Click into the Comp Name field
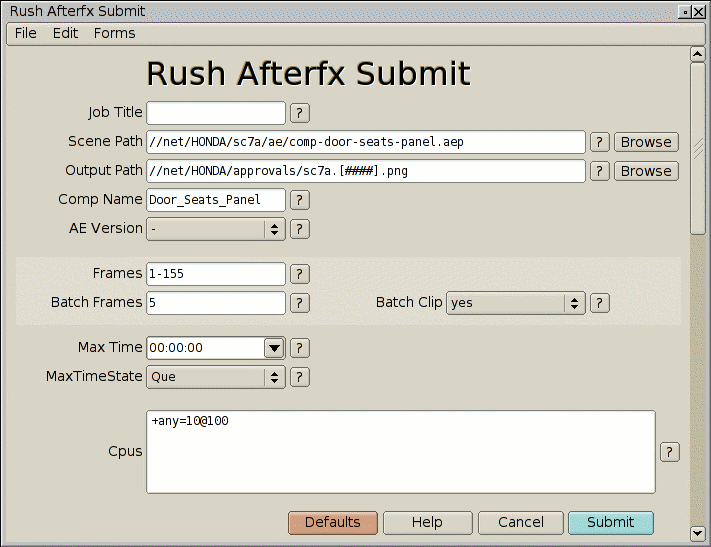Image resolution: width=711 pixels, height=547 pixels. coord(216,200)
